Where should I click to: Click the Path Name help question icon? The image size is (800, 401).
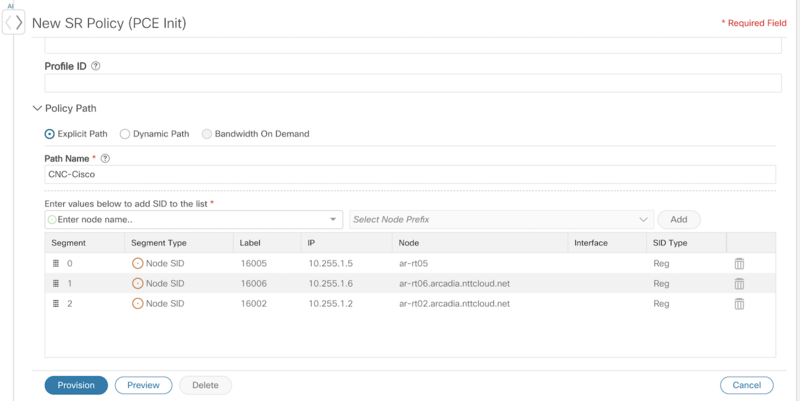point(106,159)
